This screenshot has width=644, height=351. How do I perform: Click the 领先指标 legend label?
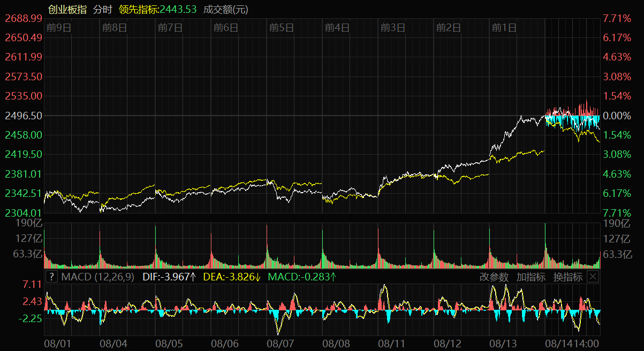pyautogui.click(x=157, y=9)
